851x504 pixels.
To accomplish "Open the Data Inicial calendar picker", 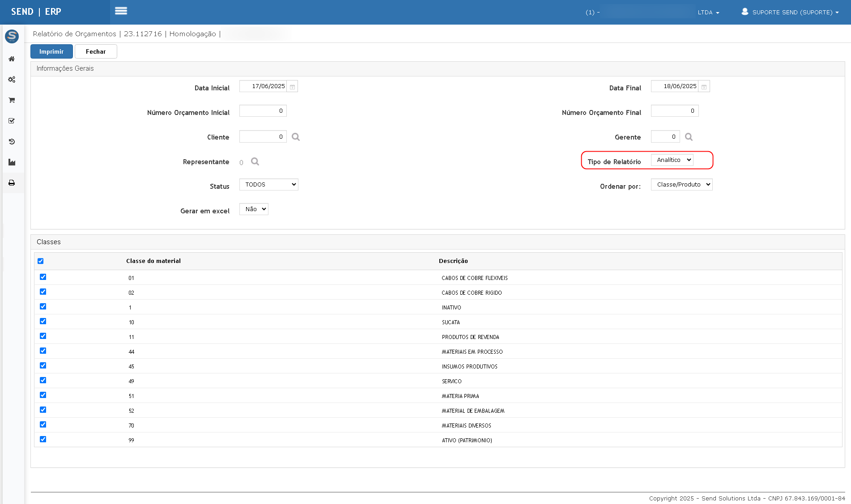I will pyautogui.click(x=292, y=86).
